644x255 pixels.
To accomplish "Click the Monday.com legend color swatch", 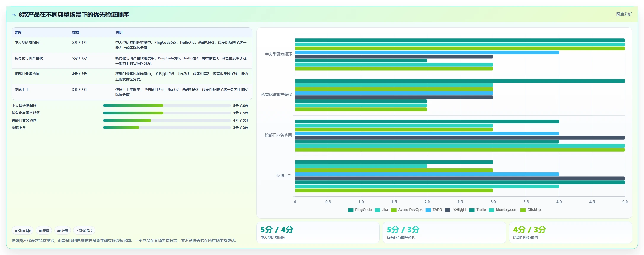I will click(x=491, y=210).
